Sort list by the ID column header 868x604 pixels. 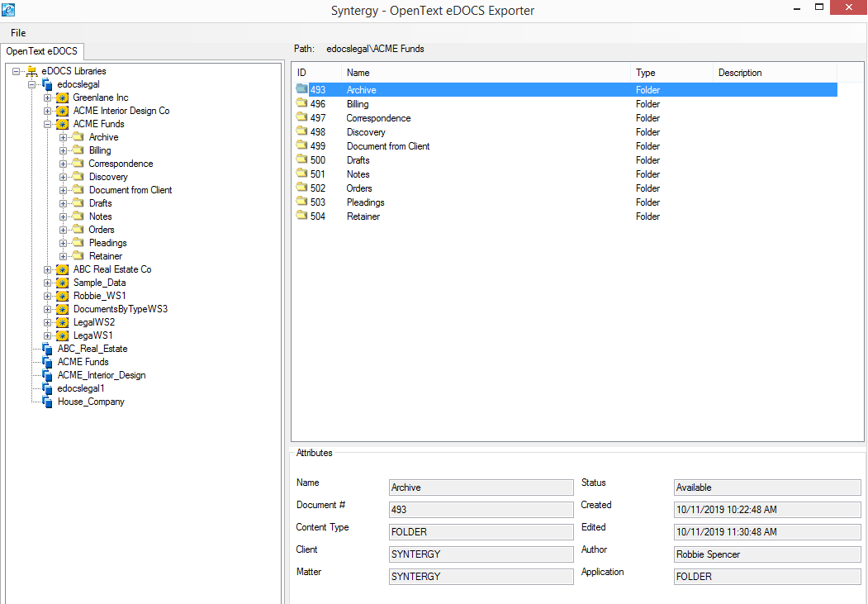click(316, 73)
